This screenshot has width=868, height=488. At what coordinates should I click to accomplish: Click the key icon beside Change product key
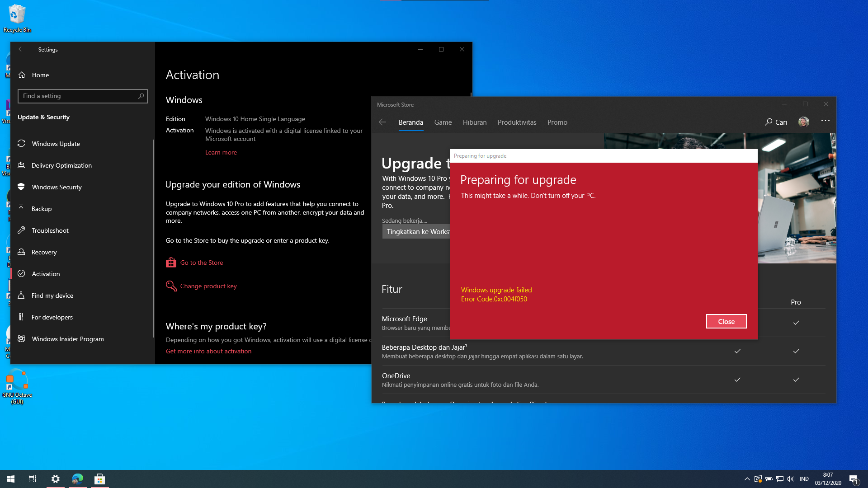[171, 286]
